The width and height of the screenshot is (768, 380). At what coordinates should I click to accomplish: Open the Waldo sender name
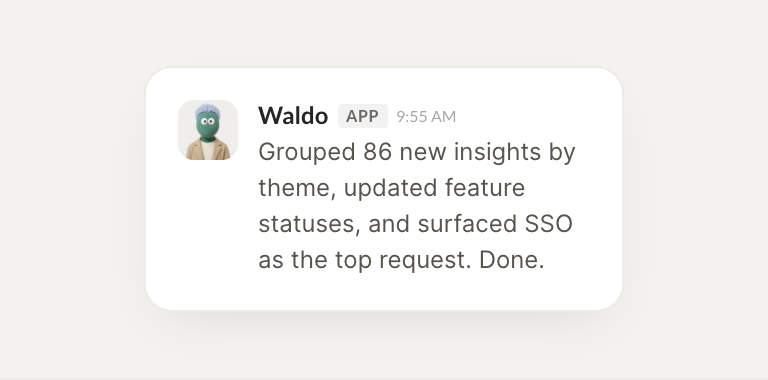[293, 116]
